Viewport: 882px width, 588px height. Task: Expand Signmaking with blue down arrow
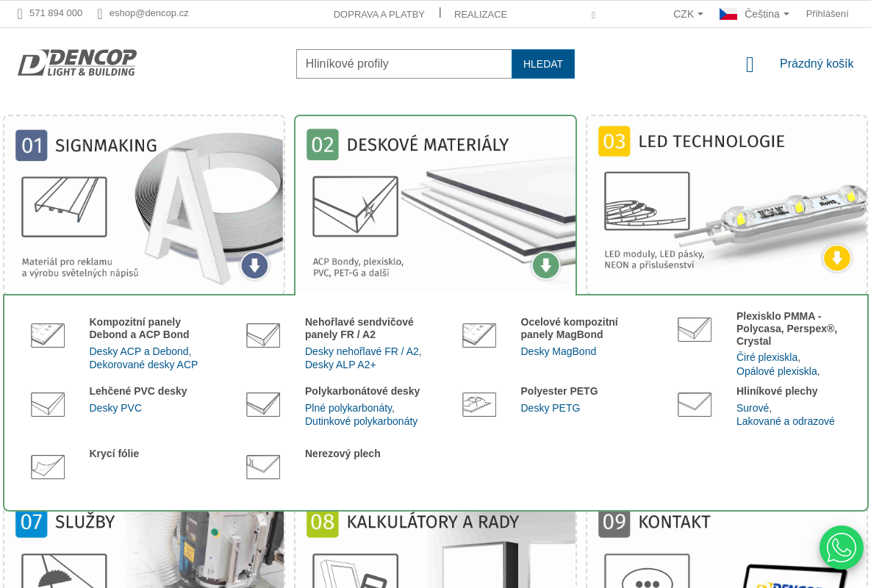(x=254, y=265)
